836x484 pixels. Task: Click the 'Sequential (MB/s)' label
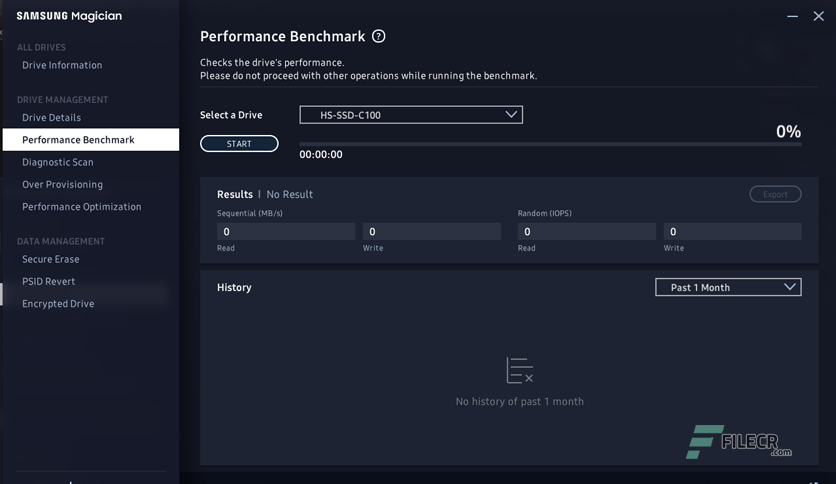[250, 213]
